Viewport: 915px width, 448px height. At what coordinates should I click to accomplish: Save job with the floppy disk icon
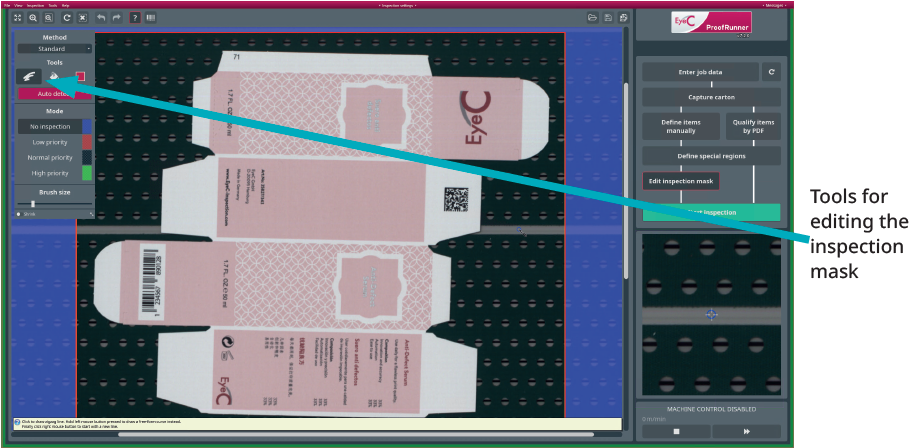click(x=608, y=18)
